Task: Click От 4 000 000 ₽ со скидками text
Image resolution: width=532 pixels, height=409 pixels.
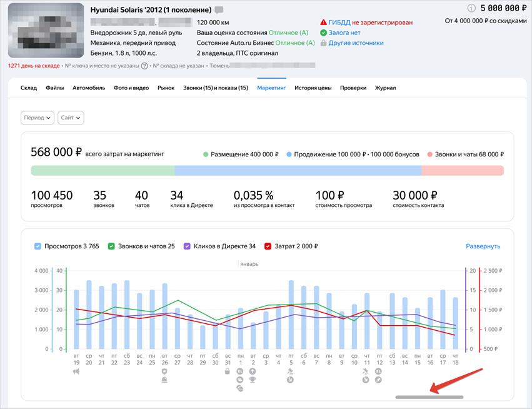Action: [x=486, y=21]
